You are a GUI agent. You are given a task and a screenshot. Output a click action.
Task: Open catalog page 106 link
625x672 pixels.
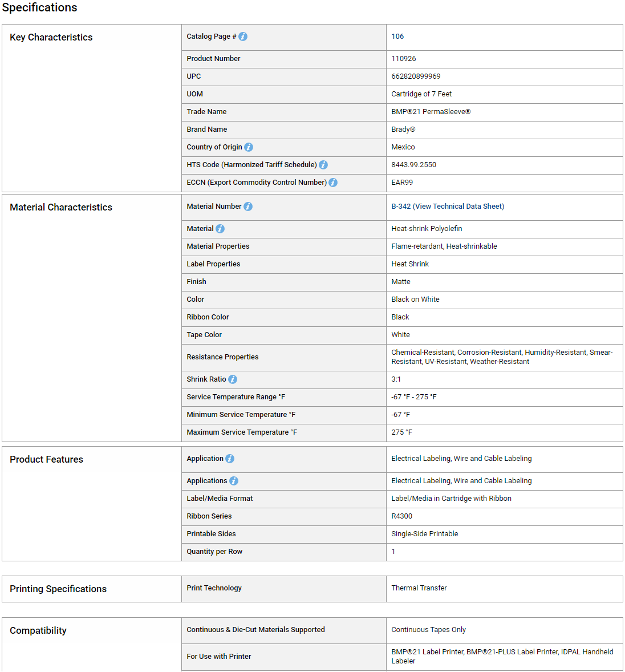click(x=397, y=37)
